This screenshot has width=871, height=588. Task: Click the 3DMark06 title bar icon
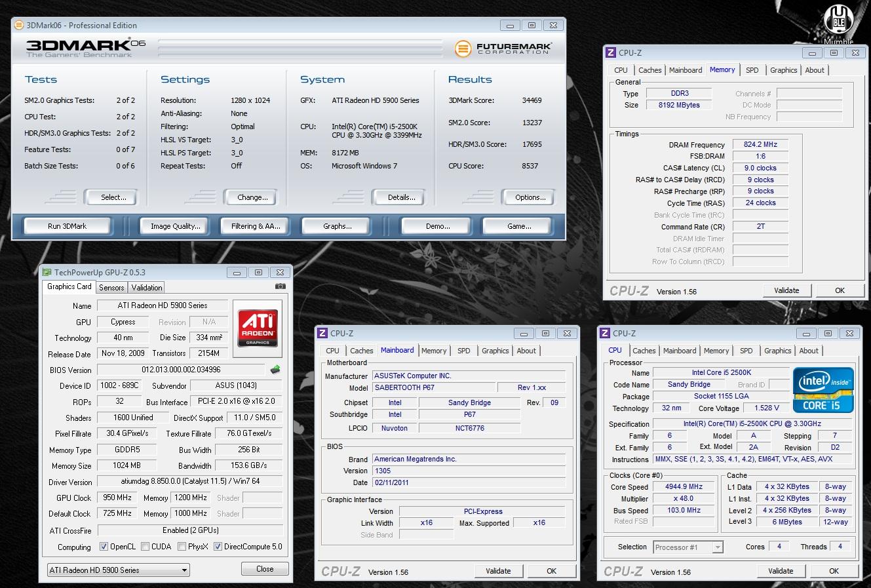(19, 25)
